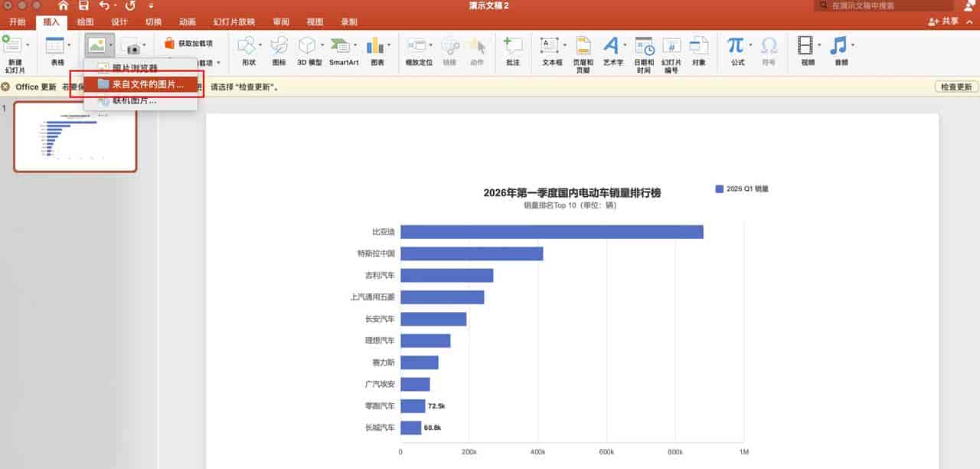
Task: Select slide 1 thumbnail
Action: coord(75,136)
